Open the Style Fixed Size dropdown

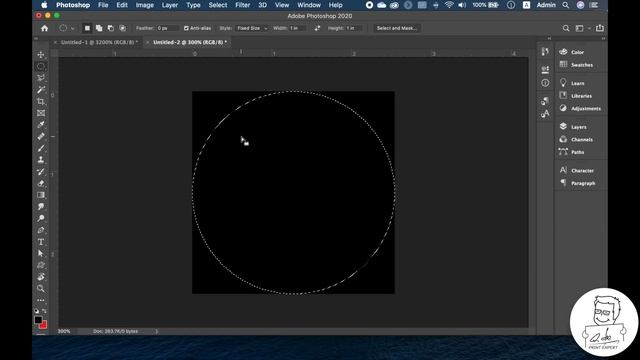point(252,28)
